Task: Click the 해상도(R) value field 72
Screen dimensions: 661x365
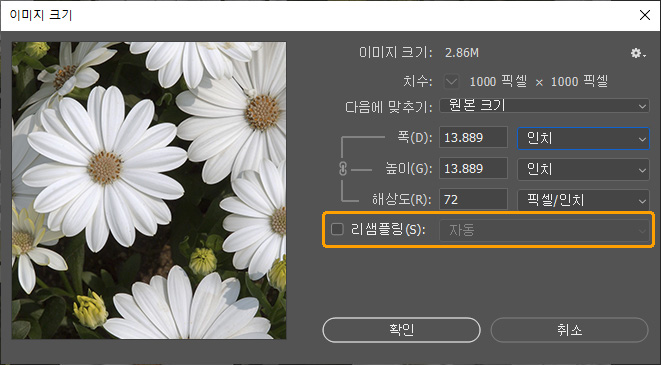Action: click(473, 199)
